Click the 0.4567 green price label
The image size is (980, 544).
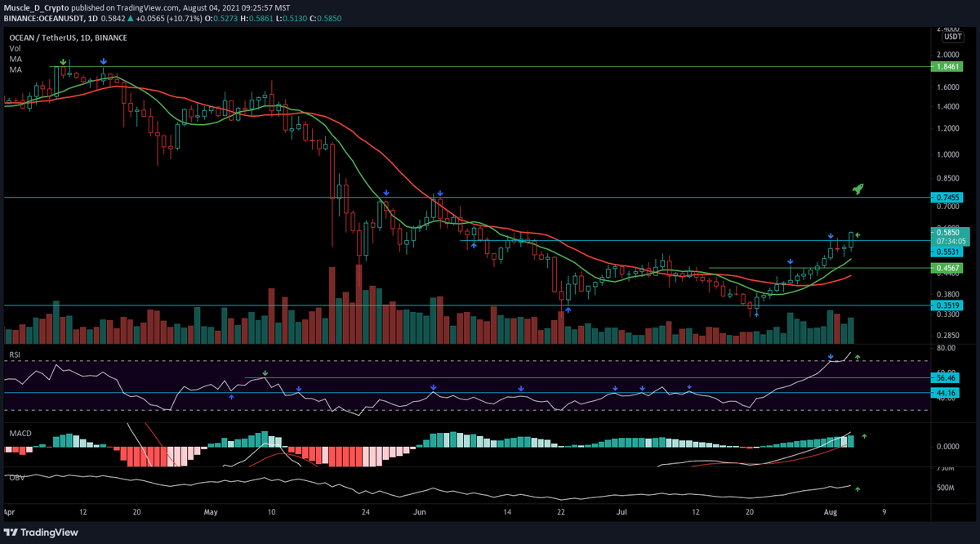point(947,268)
